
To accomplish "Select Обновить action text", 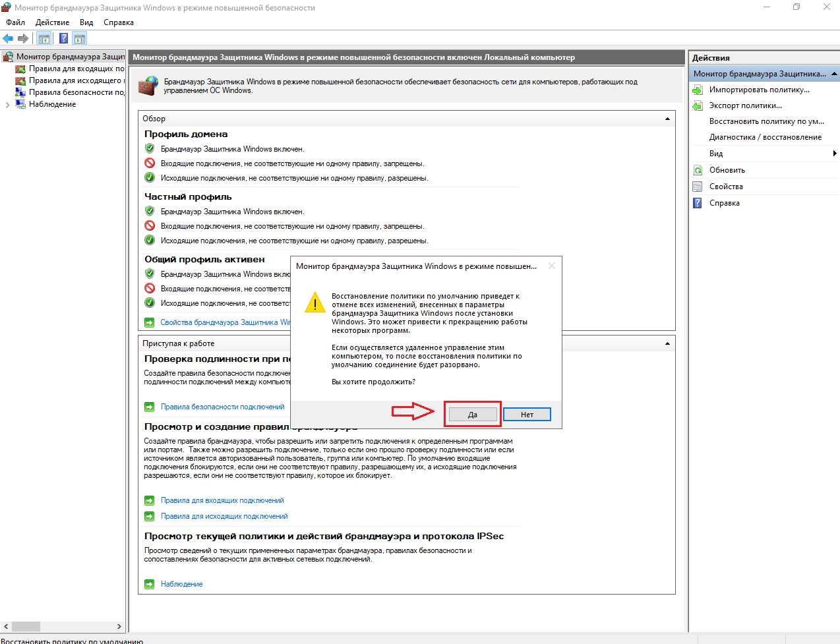I will [727, 170].
